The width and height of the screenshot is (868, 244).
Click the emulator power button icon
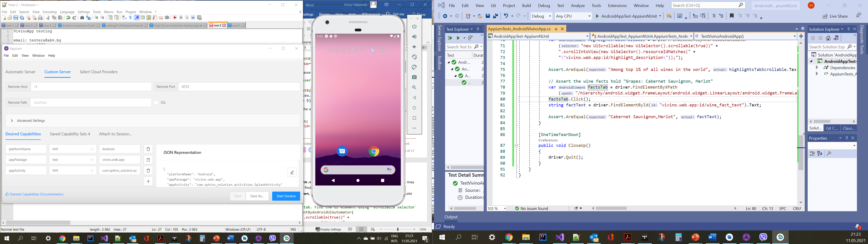pyautogui.click(x=415, y=26)
